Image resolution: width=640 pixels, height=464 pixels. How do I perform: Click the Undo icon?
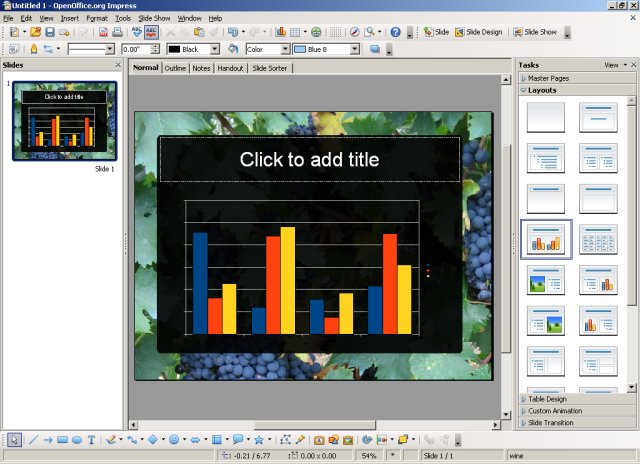click(x=233, y=32)
